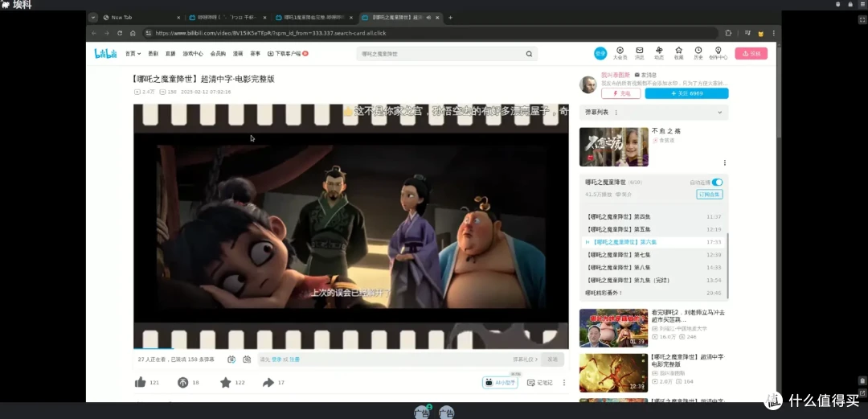Viewport: 868px width, 419px height.
Task: Open 历史 clock icon
Action: (698, 53)
